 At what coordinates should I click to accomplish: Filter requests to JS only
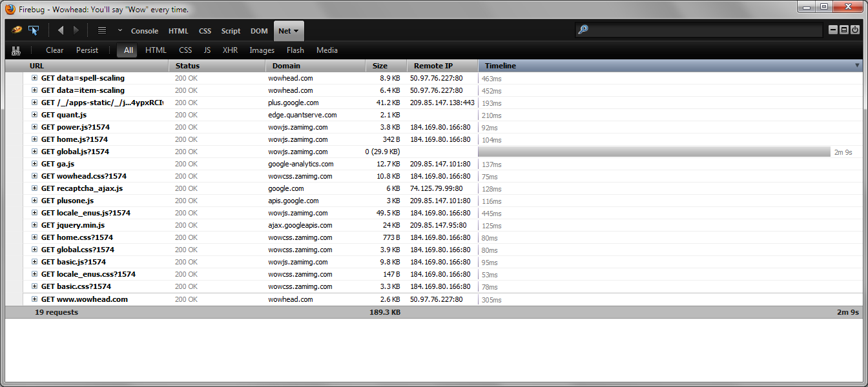(207, 50)
